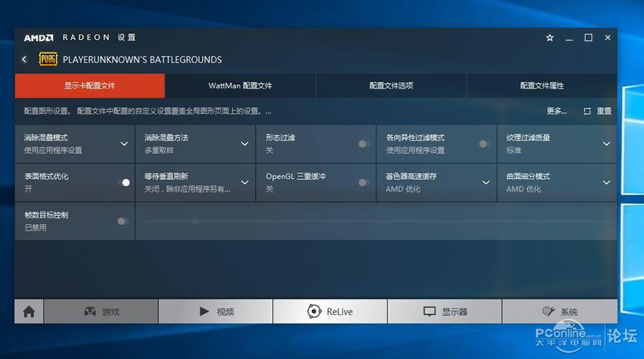644x359 pixels.
Task: Toggle the OpenGL 三重缓冲 switch
Action: pos(364,183)
